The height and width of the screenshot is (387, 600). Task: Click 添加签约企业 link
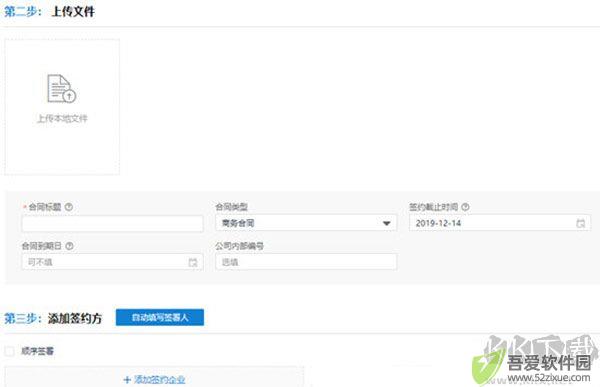pyautogui.click(x=160, y=380)
